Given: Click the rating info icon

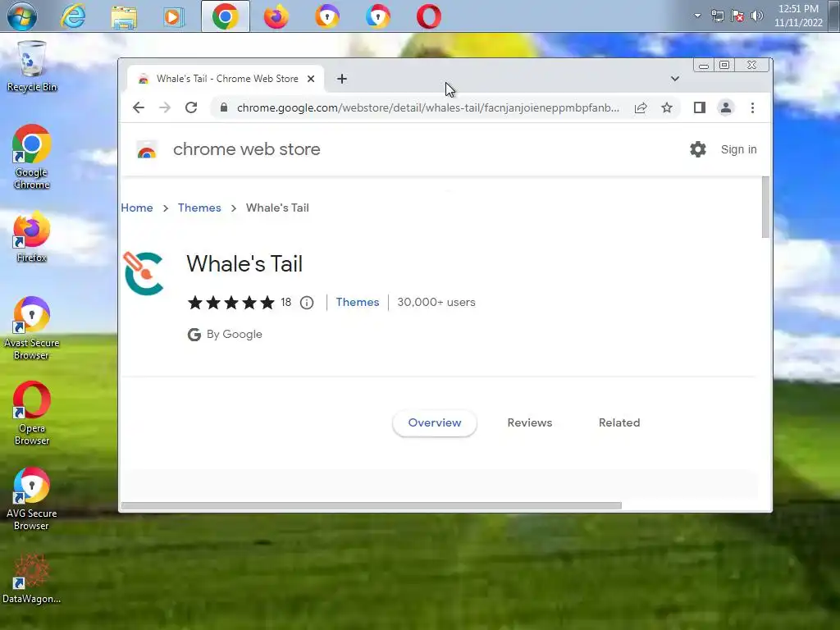Looking at the screenshot, I should point(307,303).
